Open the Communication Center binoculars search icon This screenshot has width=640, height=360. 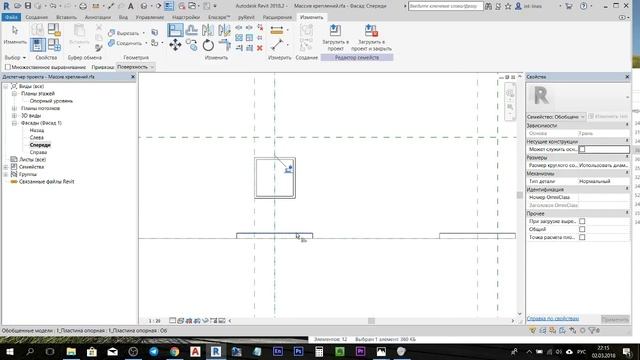488,6
